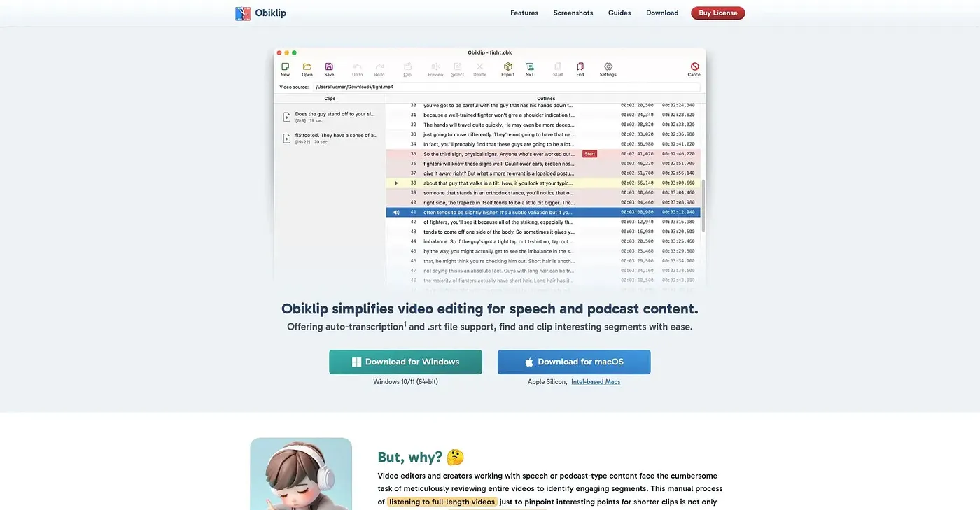This screenshot has height=510, width=980.
Task: Click the clip icon beside 'flatfooted. They have a sense'
Action: tap(287, 139)
